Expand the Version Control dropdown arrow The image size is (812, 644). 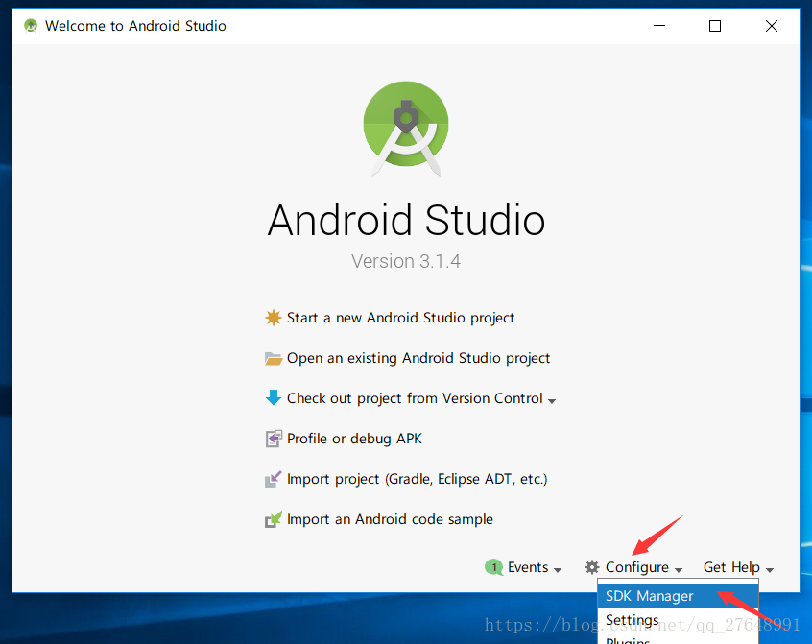[x=552, y=401]
